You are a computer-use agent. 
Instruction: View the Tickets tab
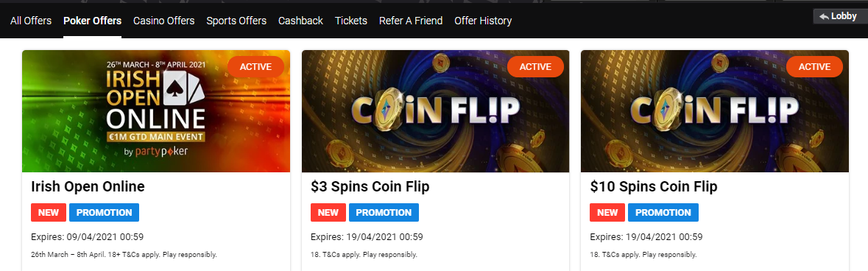(351, 21)
